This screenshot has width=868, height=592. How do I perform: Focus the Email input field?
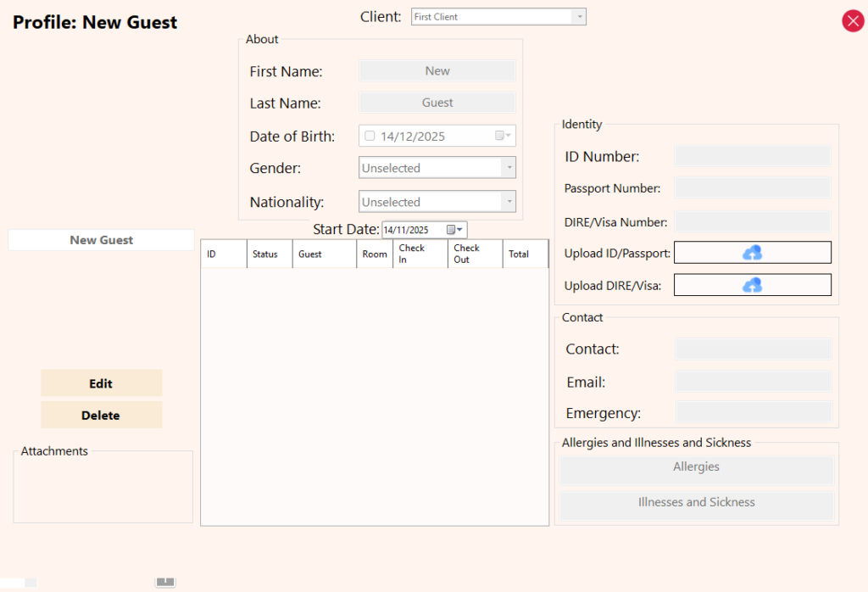pos(752,382)
